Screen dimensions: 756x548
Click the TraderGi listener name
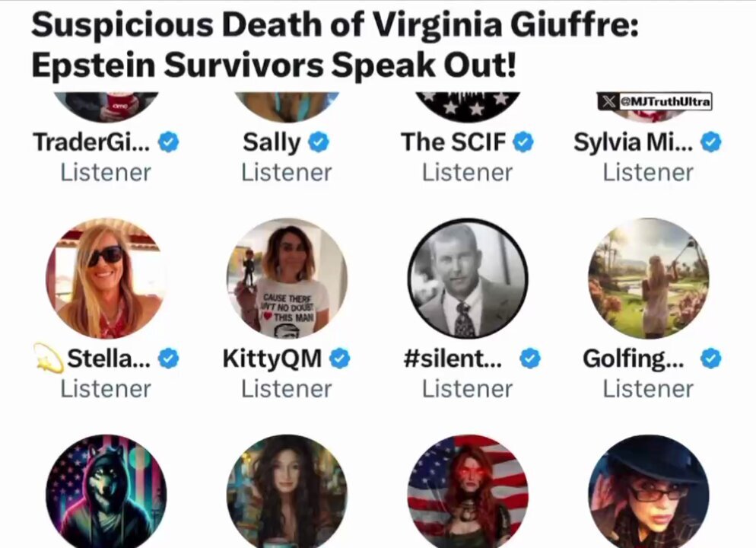point(91,142)
